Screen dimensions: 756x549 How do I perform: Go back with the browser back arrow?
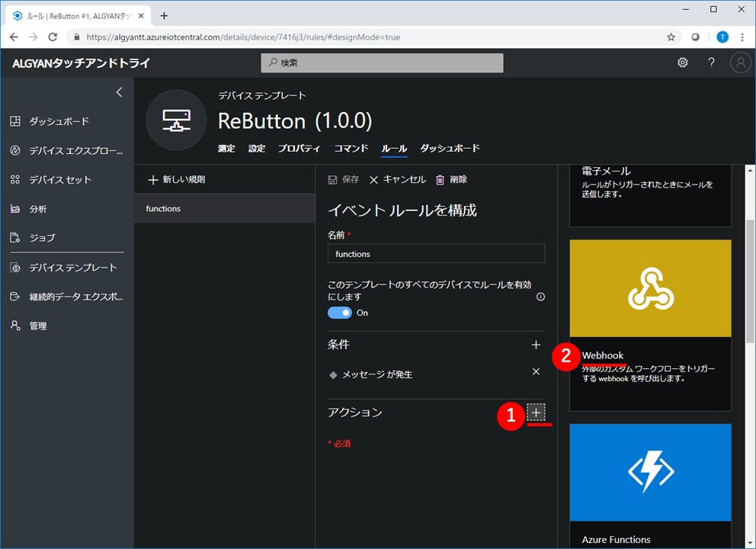point(14,37)
